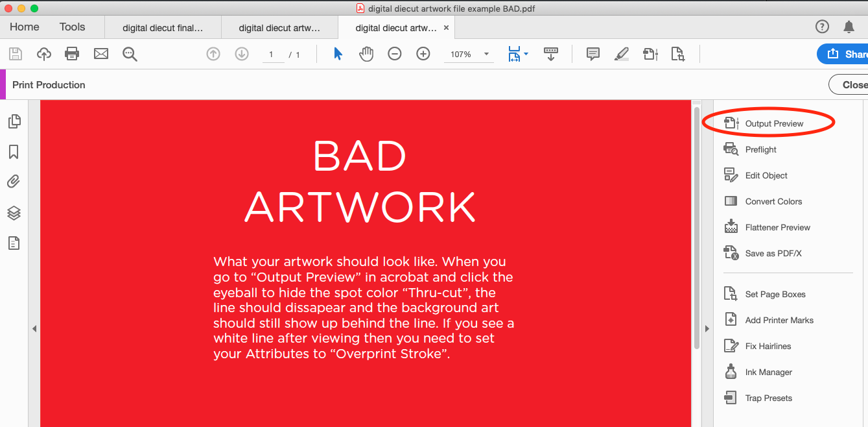The height and width of the screenshot is (427, 868).
Task: Open the middle 'digital diecut artw...' tab
Action: [x=279, y=28]
